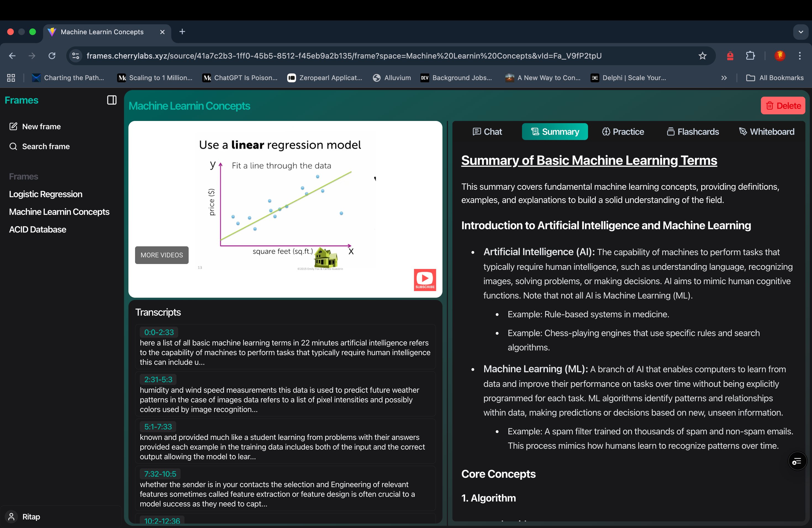This screenshot has height=528, width=812.
Task: Click the MORE VIDEOS button
Action: click(162, 255)
